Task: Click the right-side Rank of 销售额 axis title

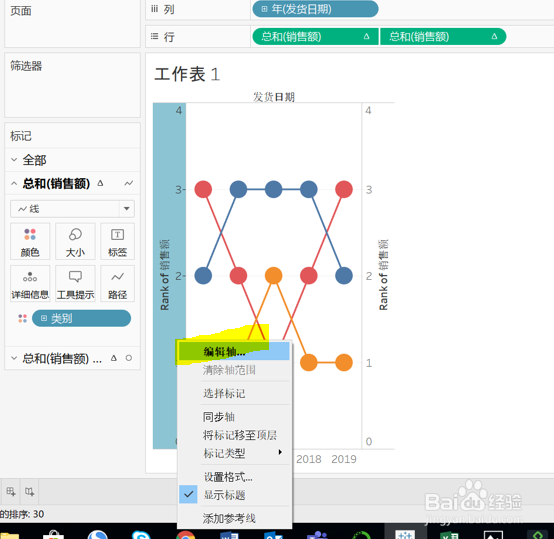Action: coord(383,275)
